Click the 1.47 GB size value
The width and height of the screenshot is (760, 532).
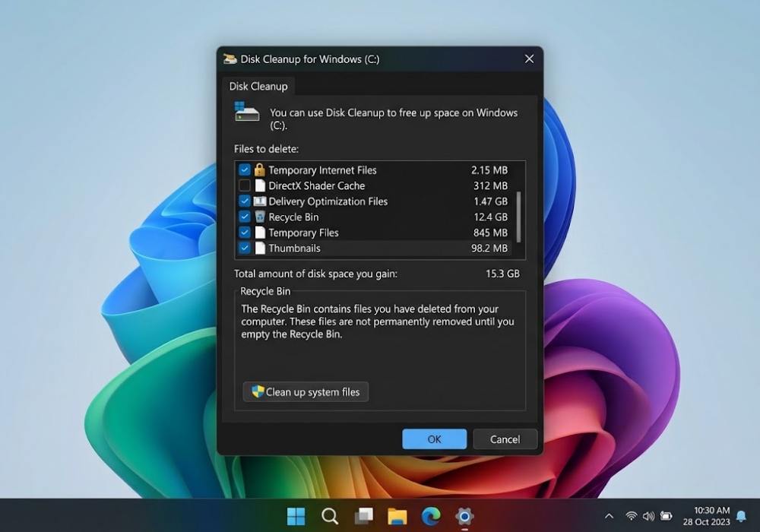tap(490, 201)
